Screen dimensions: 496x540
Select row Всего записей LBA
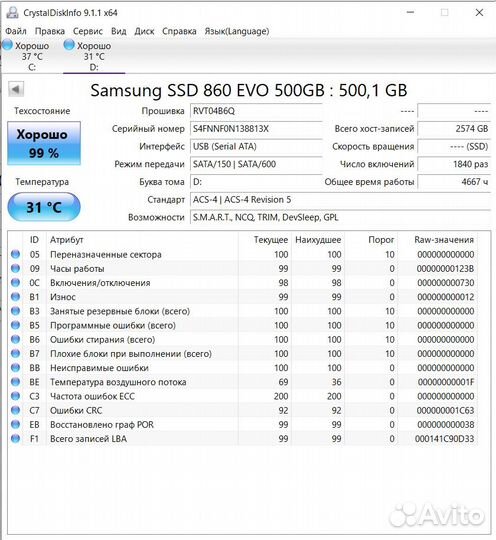[242, 438]
